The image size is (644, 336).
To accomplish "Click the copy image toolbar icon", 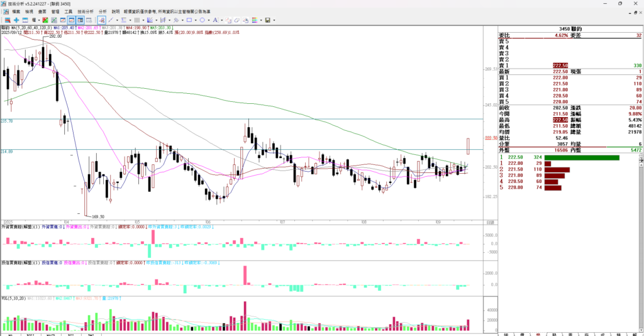I will click(x=245, y=20).
